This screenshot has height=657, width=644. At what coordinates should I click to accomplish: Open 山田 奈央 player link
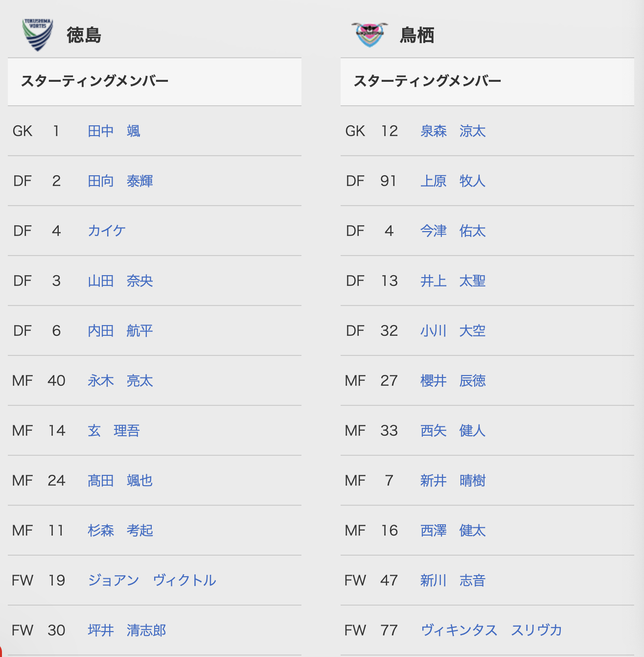[x=120, y=281]
